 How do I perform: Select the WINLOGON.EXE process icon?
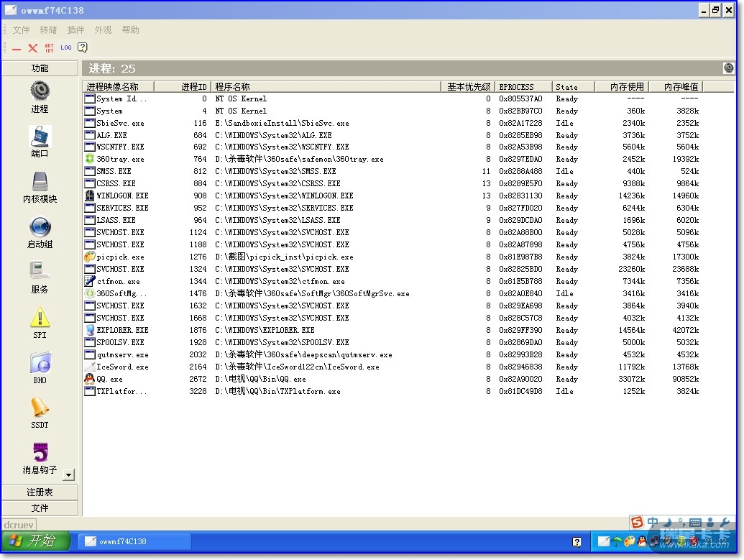pos(89,196)
